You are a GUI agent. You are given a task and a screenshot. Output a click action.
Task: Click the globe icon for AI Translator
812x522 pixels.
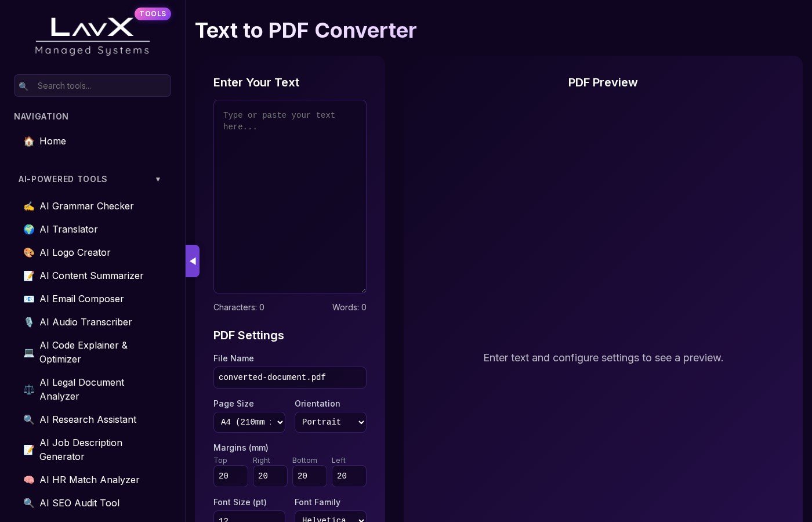pyautogui.click(x=28, y=230)
